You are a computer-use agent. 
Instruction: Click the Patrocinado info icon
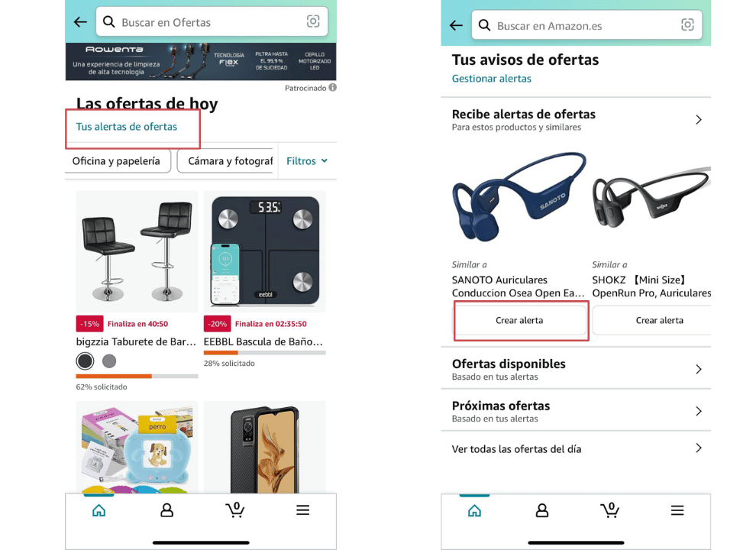click(333, 87)
